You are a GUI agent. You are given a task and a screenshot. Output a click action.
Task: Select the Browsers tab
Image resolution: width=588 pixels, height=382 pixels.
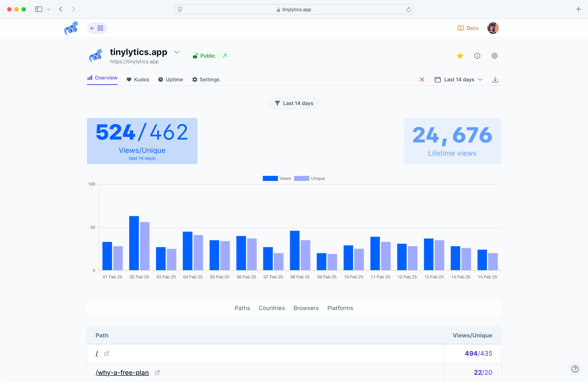(x=306, y=308)
